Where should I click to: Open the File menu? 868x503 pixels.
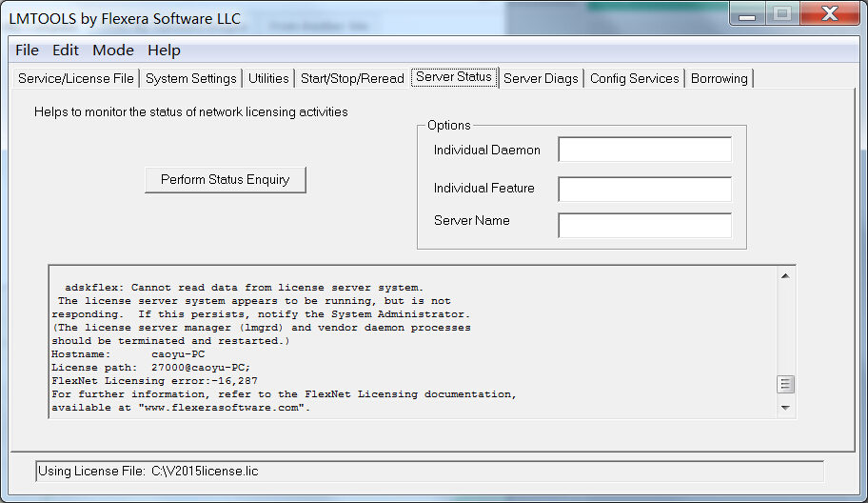[27, 50]
